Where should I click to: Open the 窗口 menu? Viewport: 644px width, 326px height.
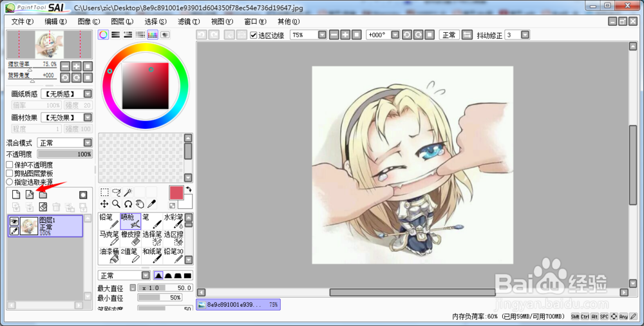pyautogui.click(x=255, y=21)
